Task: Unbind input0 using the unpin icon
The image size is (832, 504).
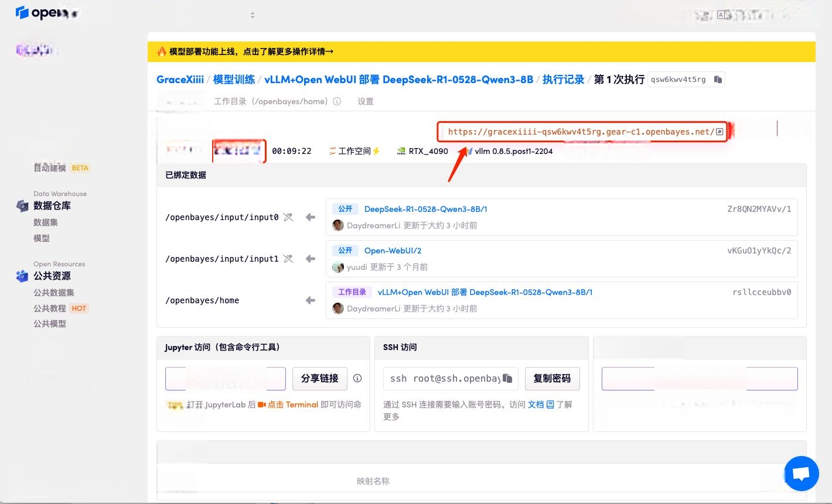Action: click(x=288, y=217)
